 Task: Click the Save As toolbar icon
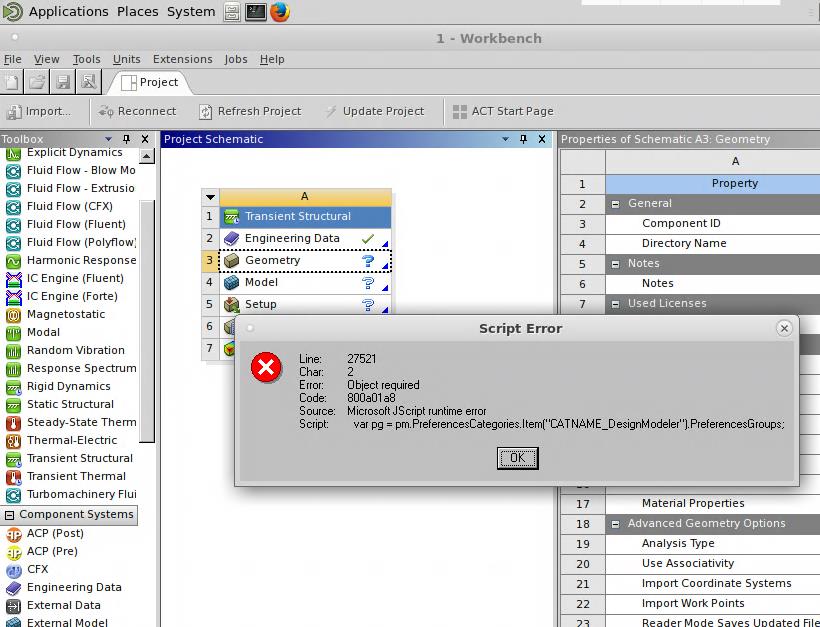click(88, 82)
